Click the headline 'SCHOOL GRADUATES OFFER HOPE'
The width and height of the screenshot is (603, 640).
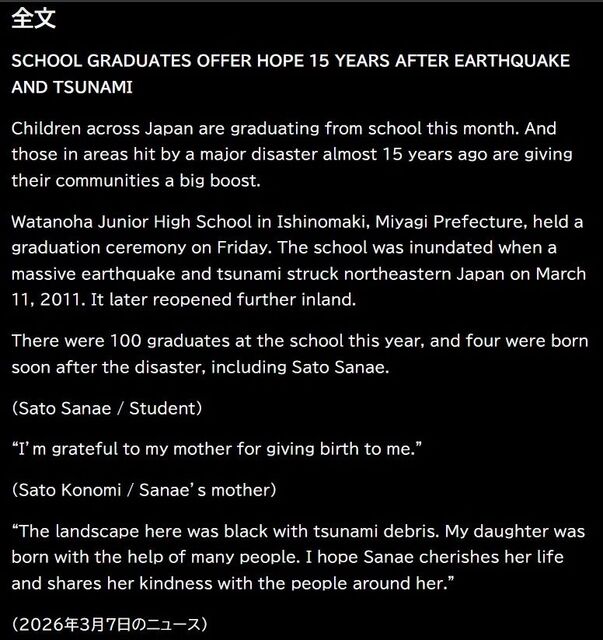point(158,61)
